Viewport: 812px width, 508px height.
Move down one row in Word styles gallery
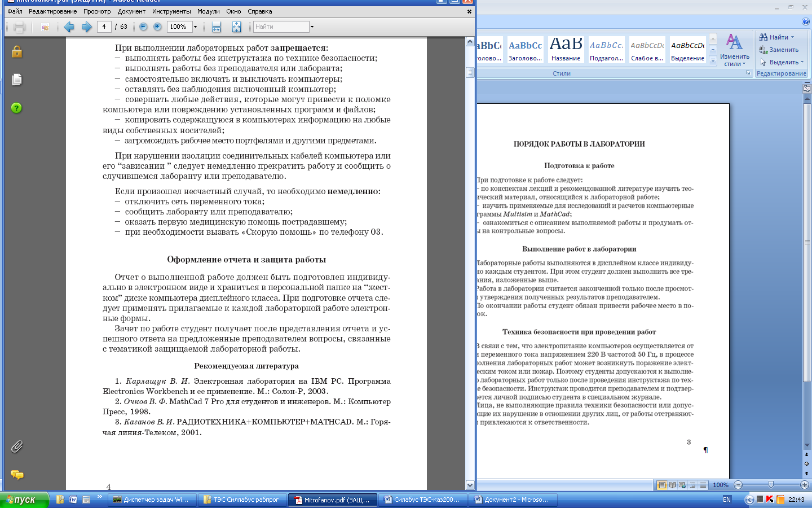(x=713, y=49)
